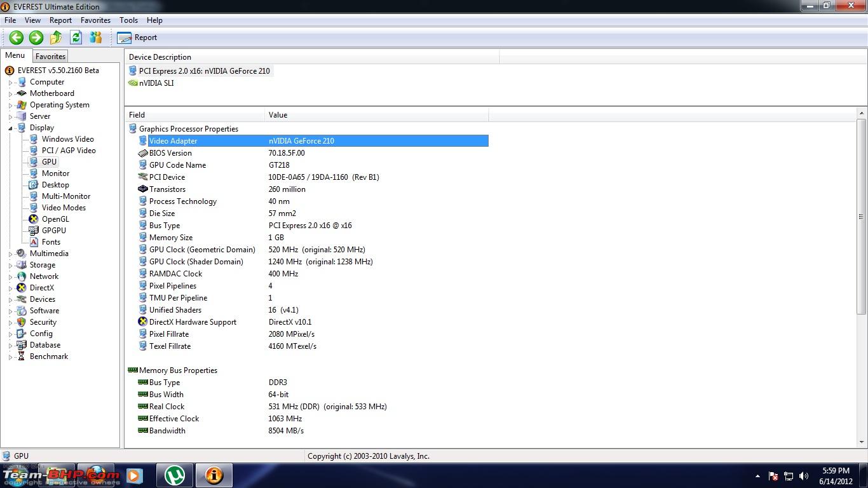The width and height of the screenshot is (868, 488).
Task: Click the Benchmark hourglass icon in tree
Action: (x=22, y=356)
